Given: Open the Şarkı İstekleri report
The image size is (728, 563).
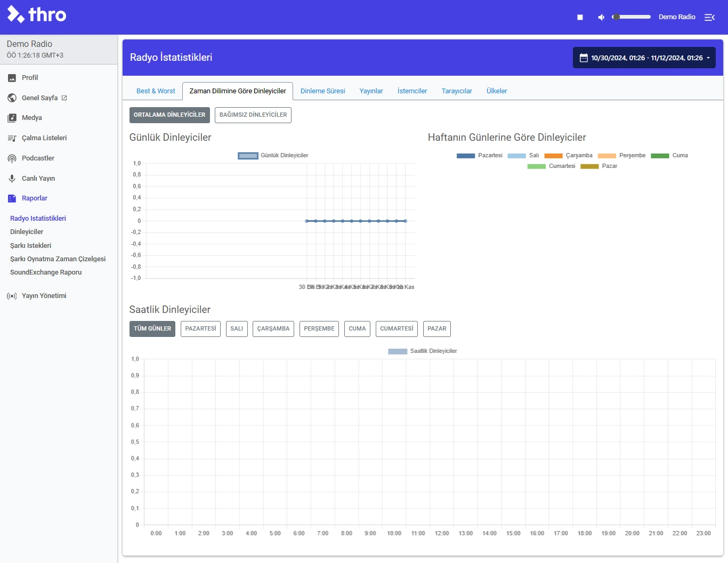Looking at the screenshot, I should pyautogui.click(x=31, y=246).
